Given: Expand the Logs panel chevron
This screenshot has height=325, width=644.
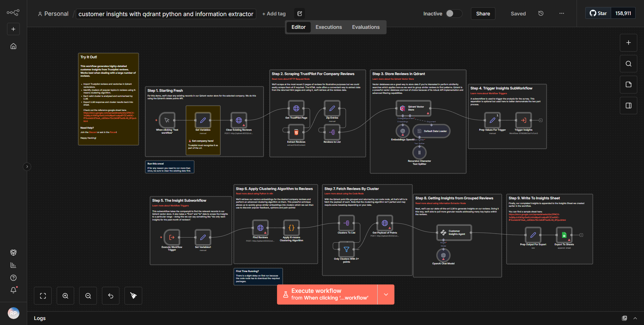Looking at the screenshot, I should (635, 318).
